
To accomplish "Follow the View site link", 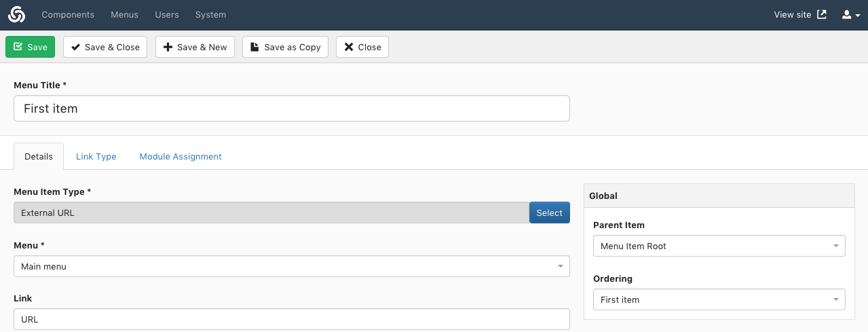I will (x=793, y=14).
